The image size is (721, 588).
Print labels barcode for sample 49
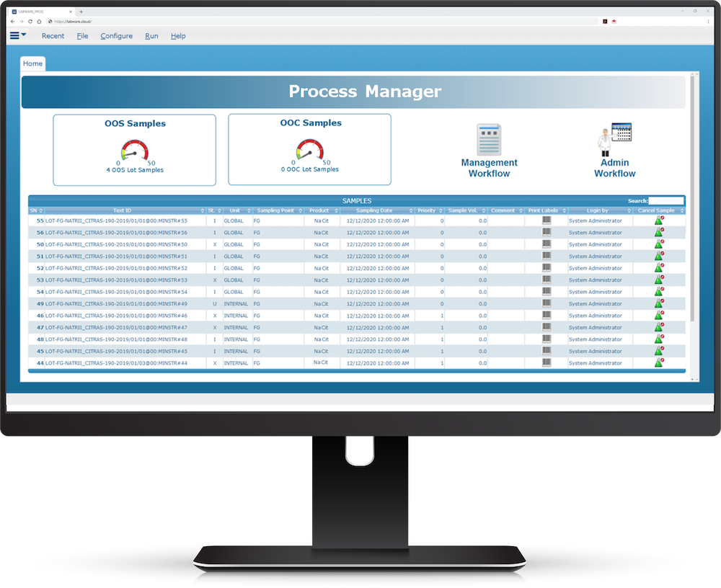click(547, 304)
